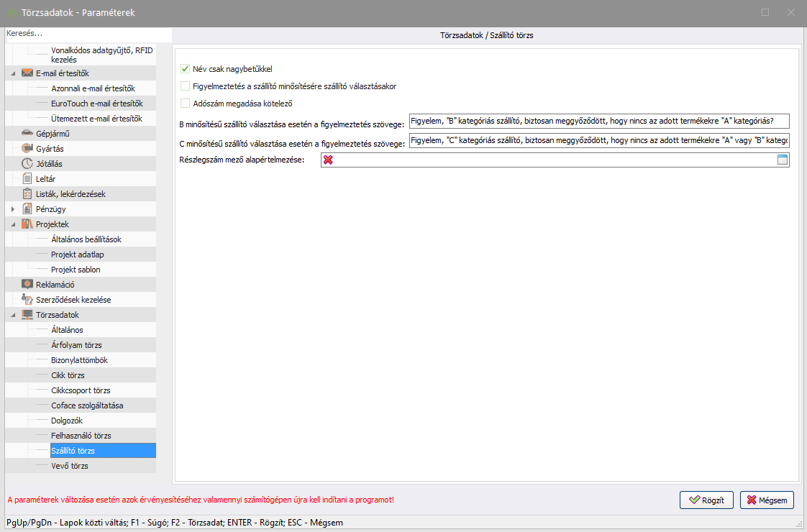Open lookup window icon in Részlegszám field

tap(783, 160)
